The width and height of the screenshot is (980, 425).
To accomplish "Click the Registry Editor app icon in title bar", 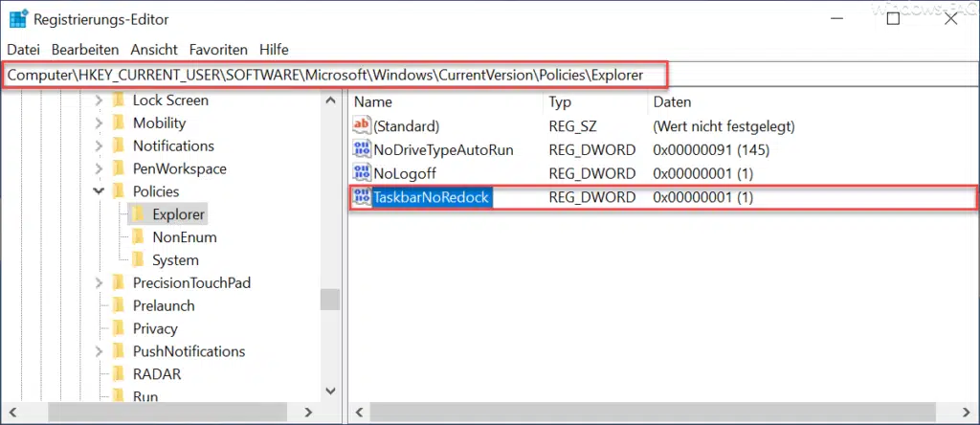I will coord(18,17).
